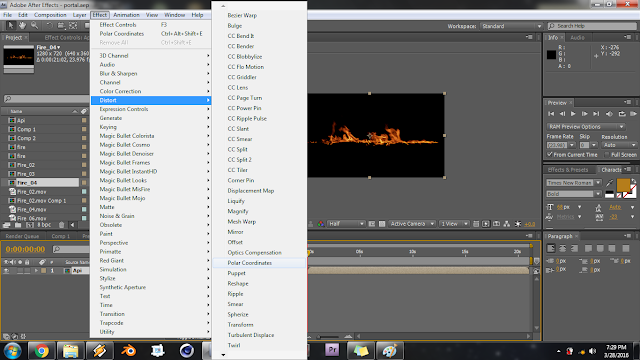Click layer Api label color swatch
This screenshot has height=360, width=640.
(x=43, y=271)
